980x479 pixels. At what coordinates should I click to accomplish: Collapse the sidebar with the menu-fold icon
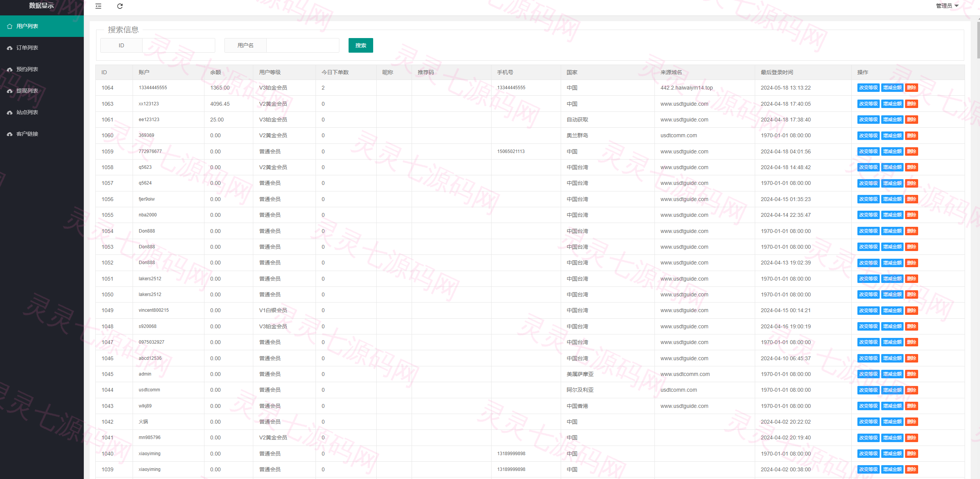pos(98,6)
